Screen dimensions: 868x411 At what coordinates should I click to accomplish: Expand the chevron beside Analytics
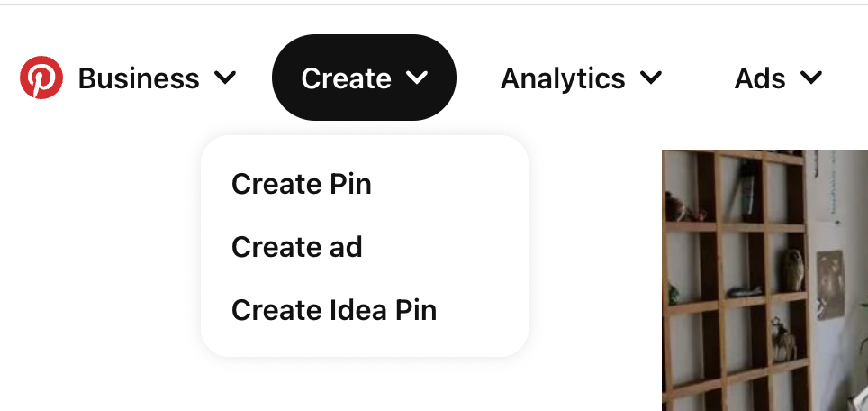click(651, 78)
